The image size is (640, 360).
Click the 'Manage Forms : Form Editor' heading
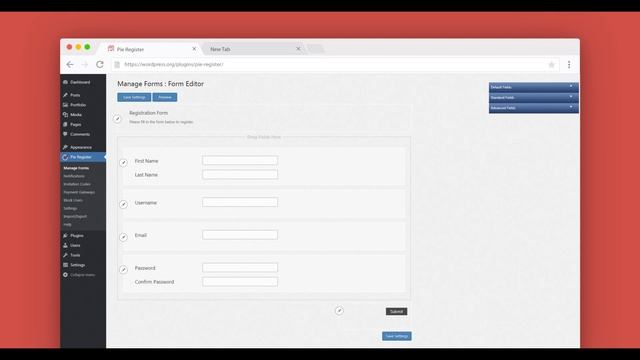[x=160, y=84]
